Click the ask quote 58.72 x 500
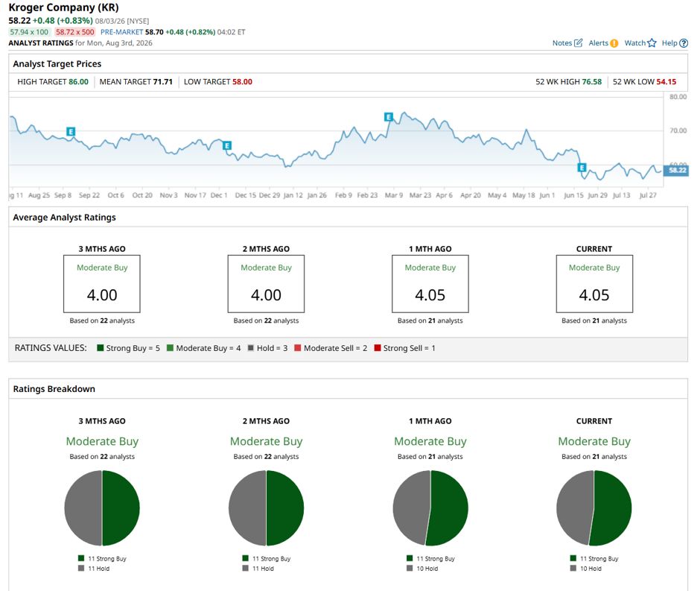This screenshot has width=700, height=591. coord(75,32)
